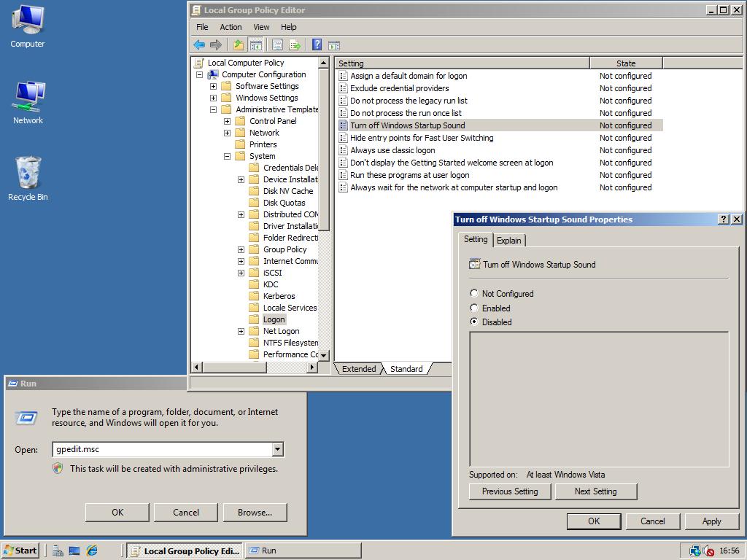The image size is (747, 560).
Task: Click Cancel in the Run dialog
Action: tap(186, 513)
